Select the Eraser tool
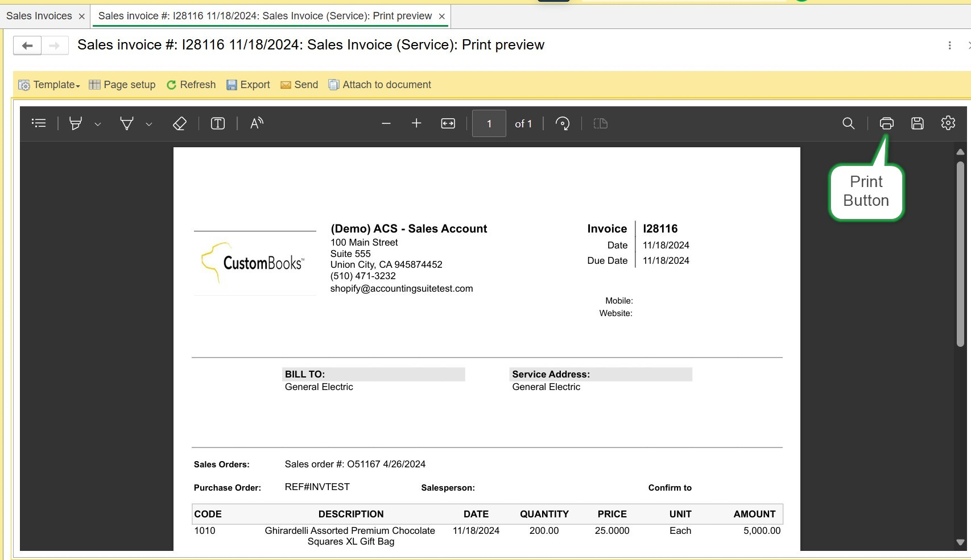 click(179, 123)
